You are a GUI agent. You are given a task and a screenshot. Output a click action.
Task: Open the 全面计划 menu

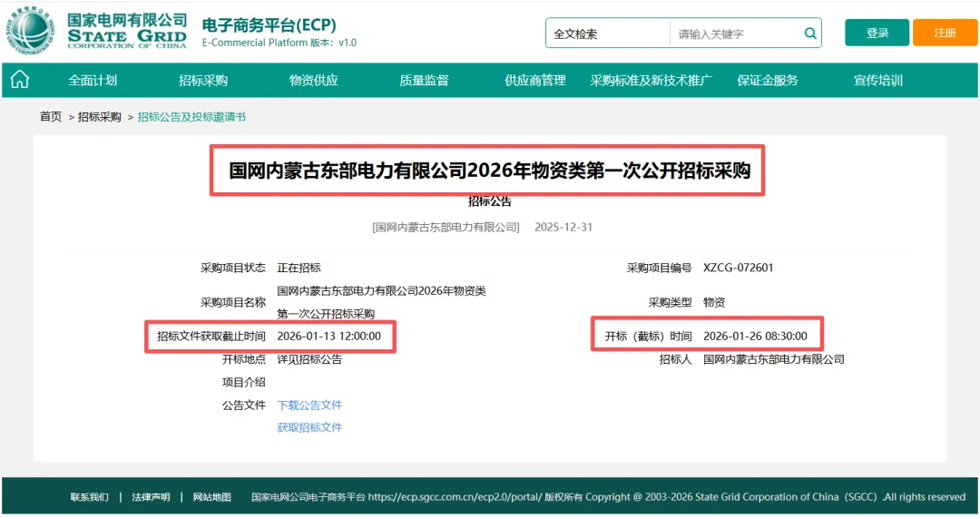[x=93, y=80]
